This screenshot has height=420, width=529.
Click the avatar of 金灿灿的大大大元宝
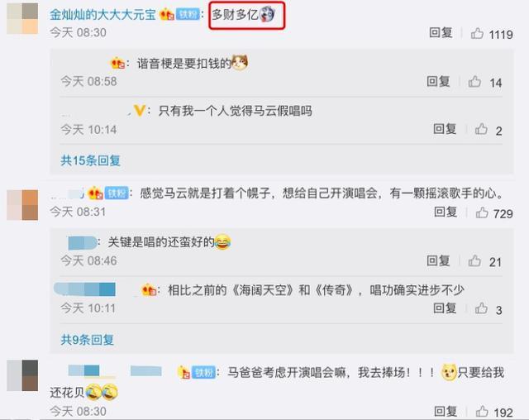point(22,18)
